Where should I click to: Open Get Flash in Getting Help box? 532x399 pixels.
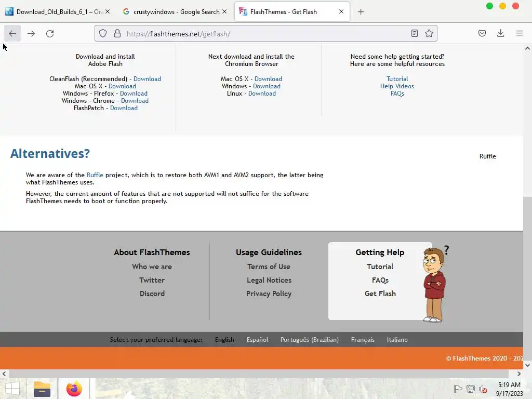click(380, 294)
